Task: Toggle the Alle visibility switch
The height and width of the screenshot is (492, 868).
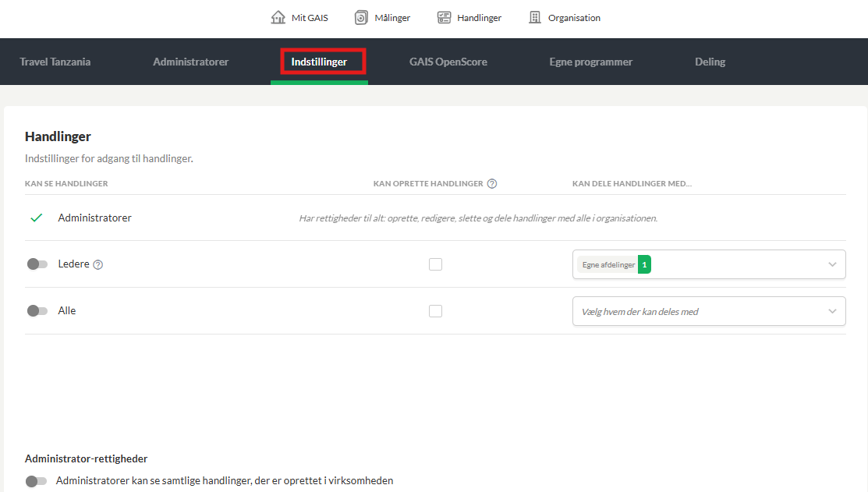Action: [37, 310]
